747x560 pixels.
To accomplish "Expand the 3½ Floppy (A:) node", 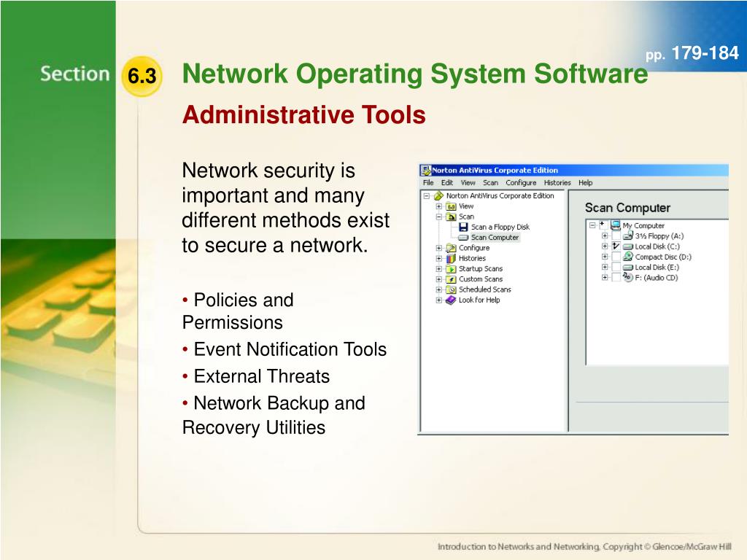I will tap(605, 236).
